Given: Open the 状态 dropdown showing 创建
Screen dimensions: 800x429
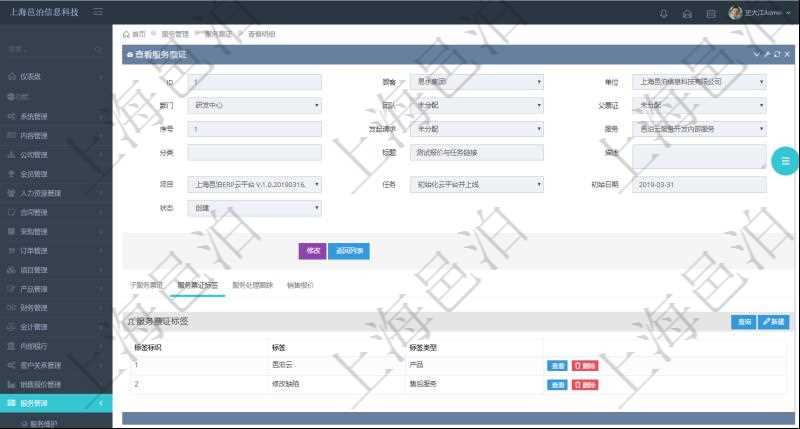Looking at the screenshot, I should pyautogui.click(x=254, y=208).
